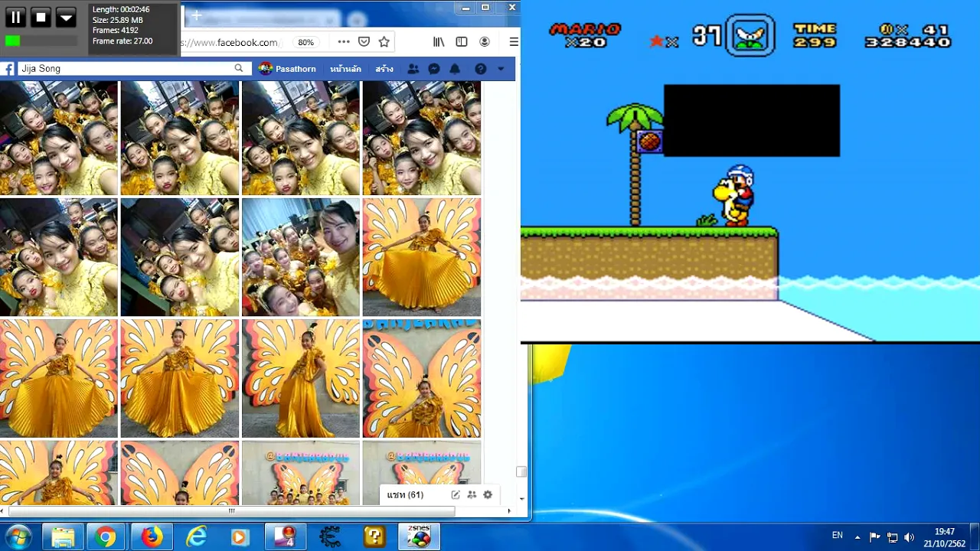Click the Action Center flag icon
980x551 pixels.
875,537
